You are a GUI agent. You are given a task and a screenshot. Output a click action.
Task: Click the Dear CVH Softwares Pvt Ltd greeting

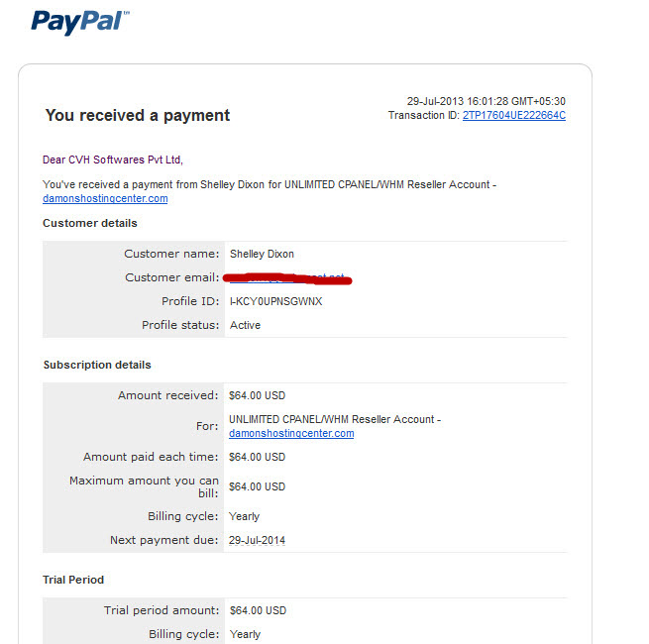tap(113, 160)
